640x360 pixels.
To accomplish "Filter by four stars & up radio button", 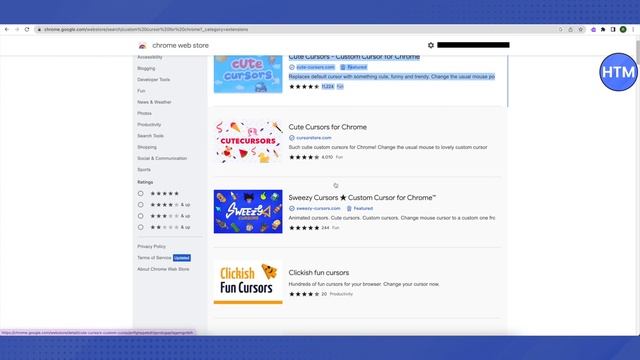I will tap(140, 204).
